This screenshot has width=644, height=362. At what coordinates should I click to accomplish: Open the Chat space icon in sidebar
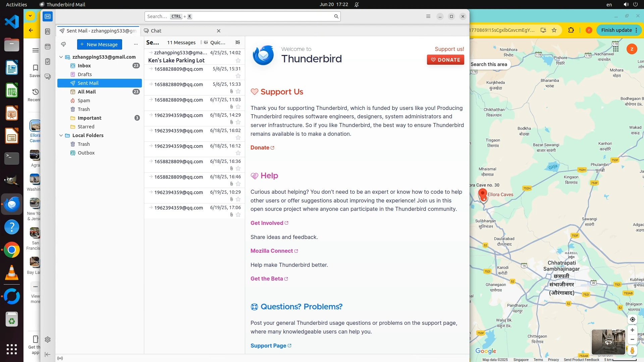point(48,77)
